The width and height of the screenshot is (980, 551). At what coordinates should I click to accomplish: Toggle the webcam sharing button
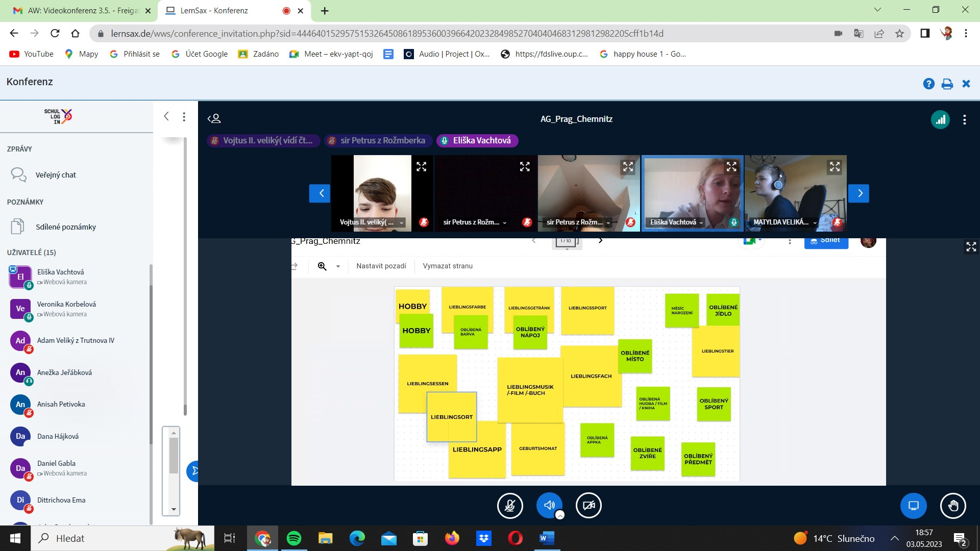click(x=589, y=506)
